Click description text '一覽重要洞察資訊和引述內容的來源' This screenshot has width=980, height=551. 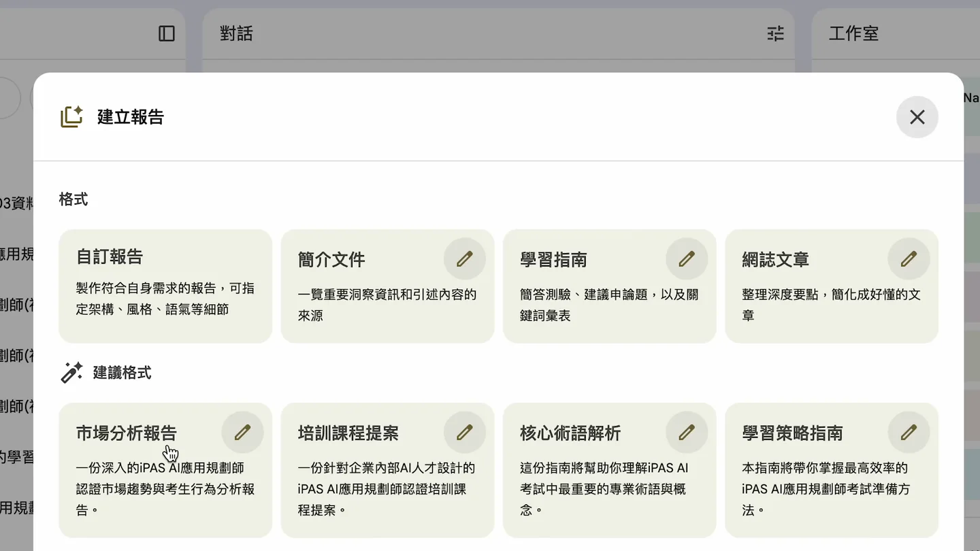click(387, 305)
